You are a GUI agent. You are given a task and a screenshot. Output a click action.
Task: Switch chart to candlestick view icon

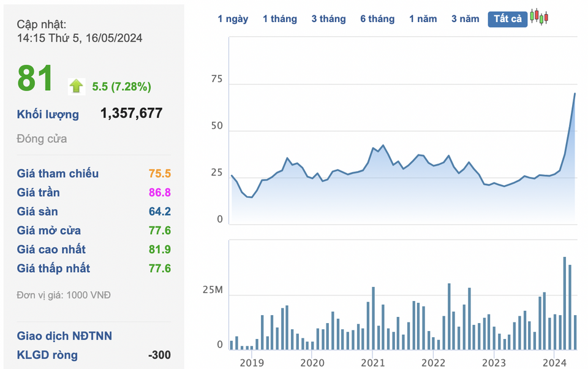[539, 17]
